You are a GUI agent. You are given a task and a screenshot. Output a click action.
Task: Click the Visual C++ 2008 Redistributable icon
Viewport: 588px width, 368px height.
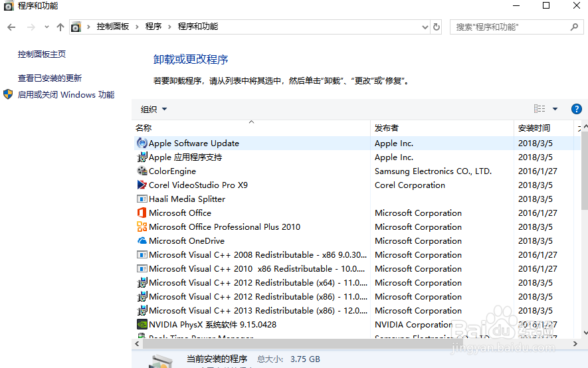click(142, 254)
